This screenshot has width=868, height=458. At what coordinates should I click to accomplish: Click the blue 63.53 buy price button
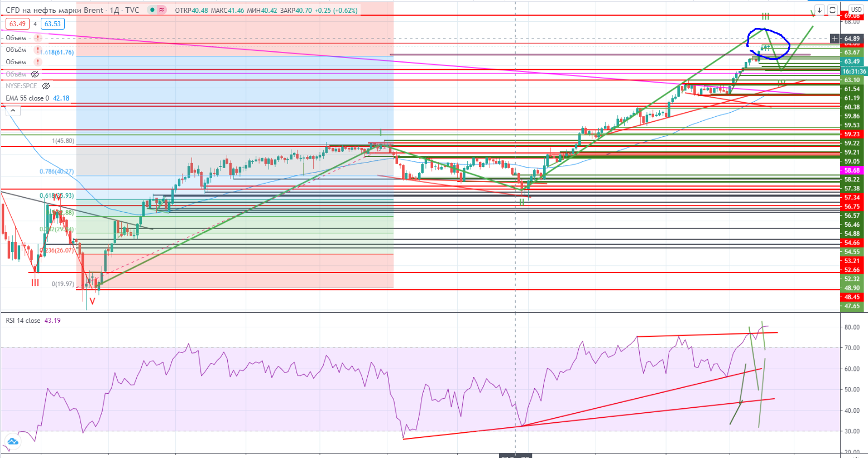point(52,23)
